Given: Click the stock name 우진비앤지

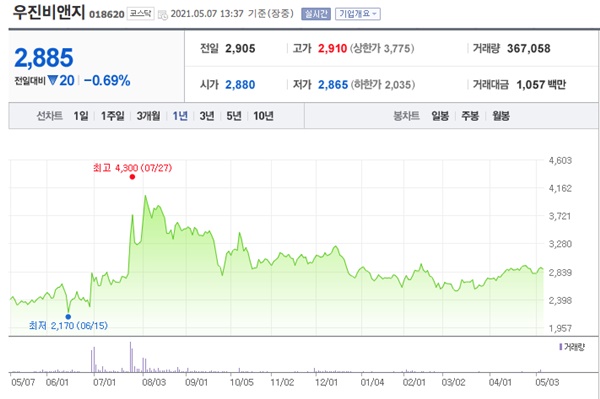Looking at the screenshot, I should click(x=48, y=12).
